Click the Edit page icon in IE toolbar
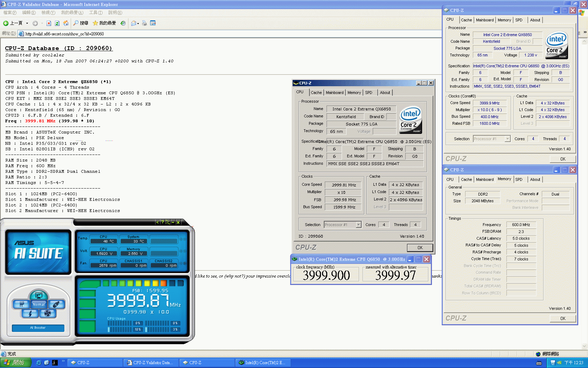Image resolution: width=588 pixels, height=368 pixels. [x=153, y=23]
